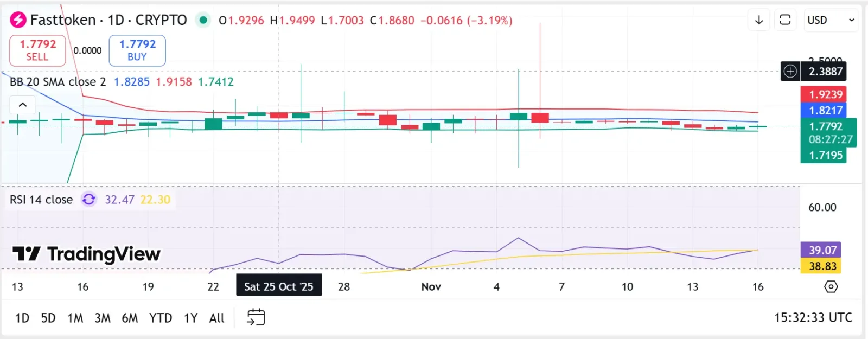
Task: Click the Fasttoken logo icon
Action: pos(18,20)
